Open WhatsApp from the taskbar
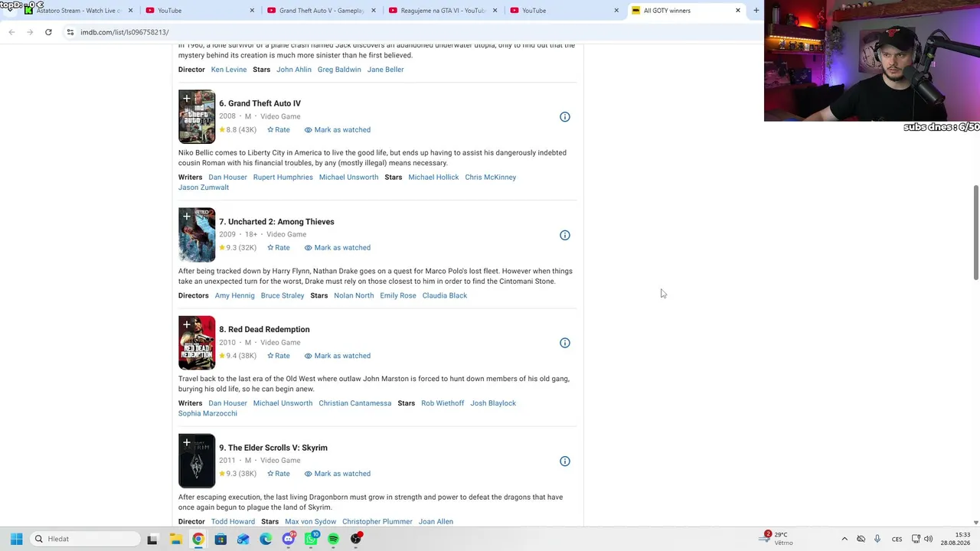Image resolution: width=980 pixels, height=551 pixels. click(x=311, y=539)
